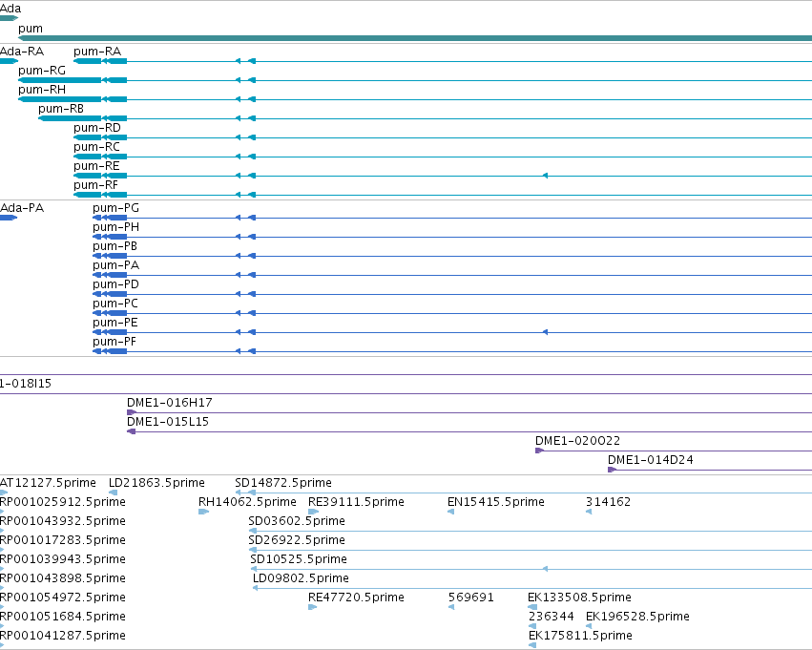This screenshot has width=812, height=650.
Task: Click EST EK175811.5prime
Action: click(580, 637)
